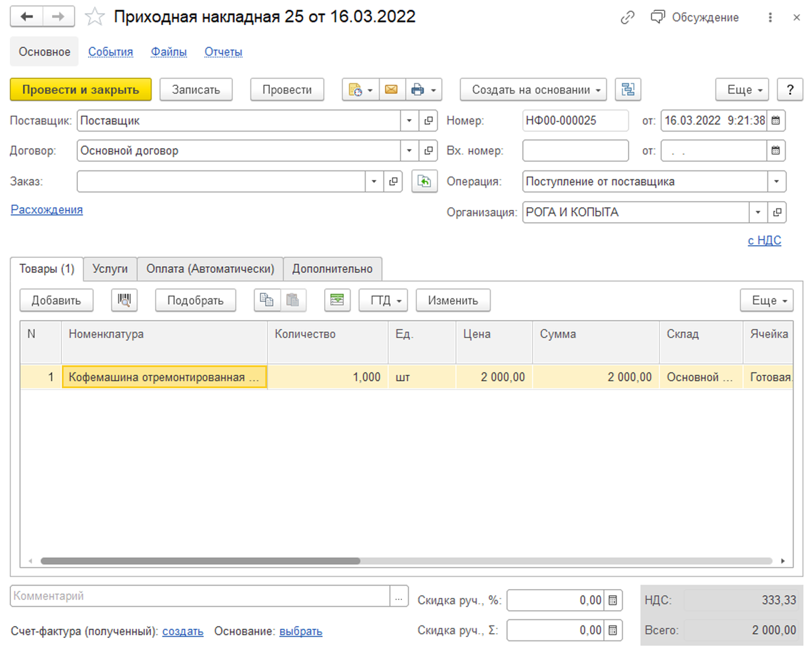Open the document structure icon button

628,89
